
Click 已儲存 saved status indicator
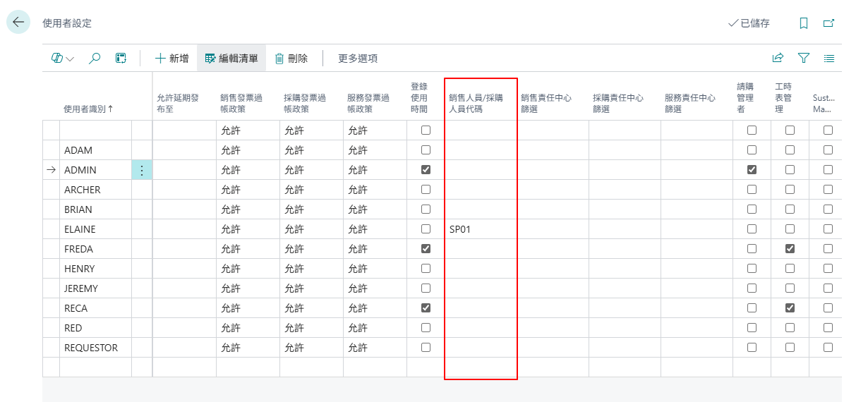click(x=749, y=23)
